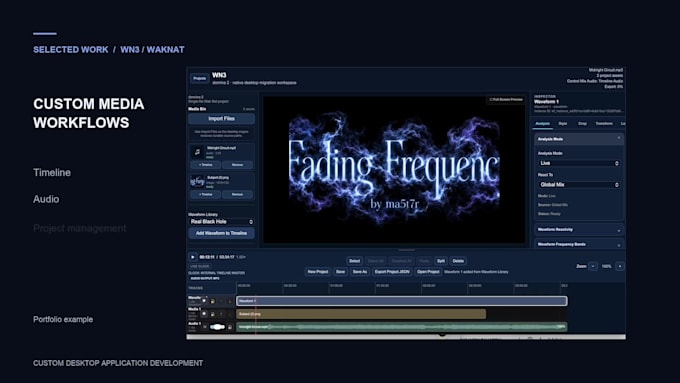680x383 pixels.
Task: Open Waveform Library dropdown Real Black Hole
Action: coord(222,222)
